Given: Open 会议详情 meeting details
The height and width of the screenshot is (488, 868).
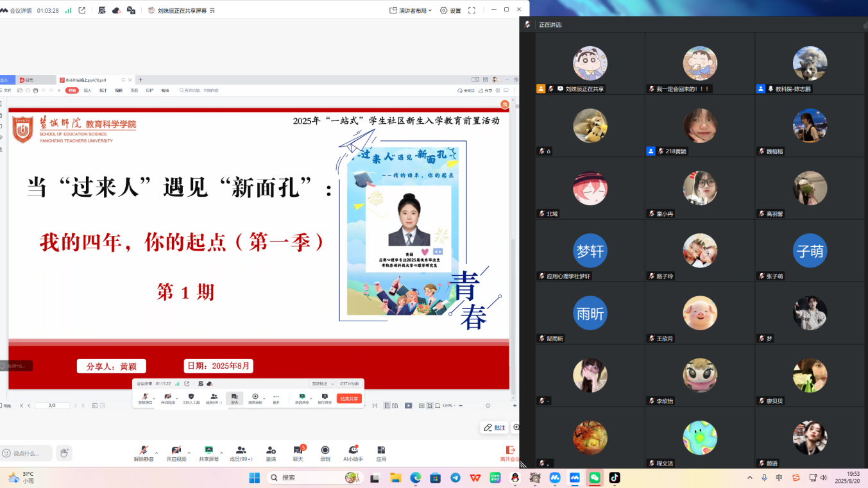Looking at the screenshot, I should tap(17, 10).
